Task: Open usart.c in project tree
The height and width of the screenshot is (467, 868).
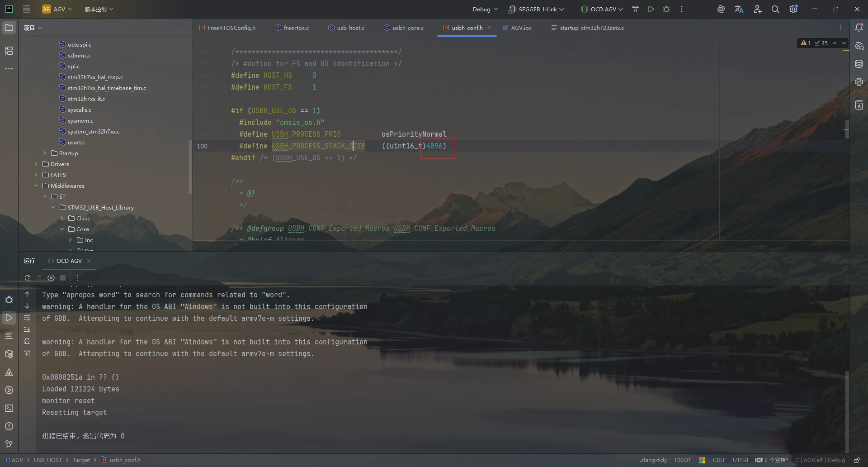Action: (x=76, y=143)
